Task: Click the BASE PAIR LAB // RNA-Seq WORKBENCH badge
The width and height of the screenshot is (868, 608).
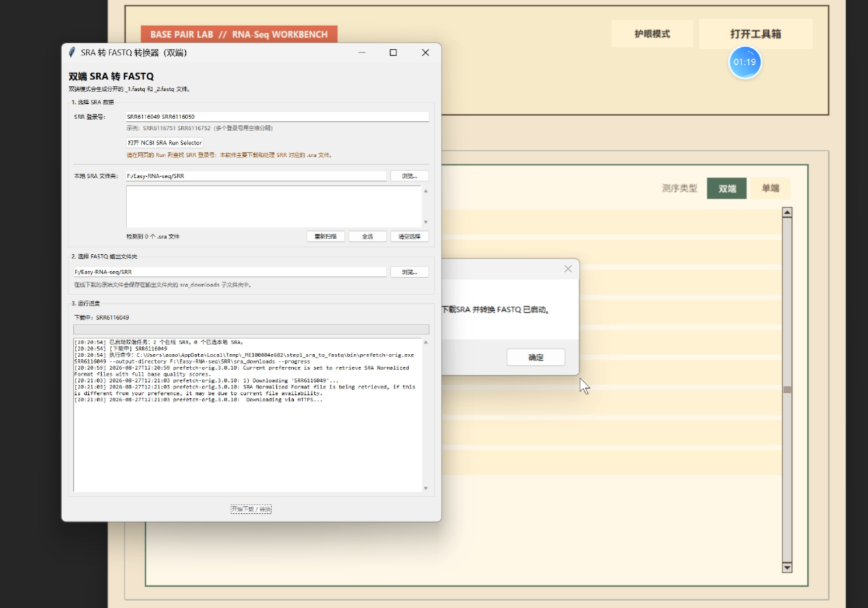Action: pos(239,34)
